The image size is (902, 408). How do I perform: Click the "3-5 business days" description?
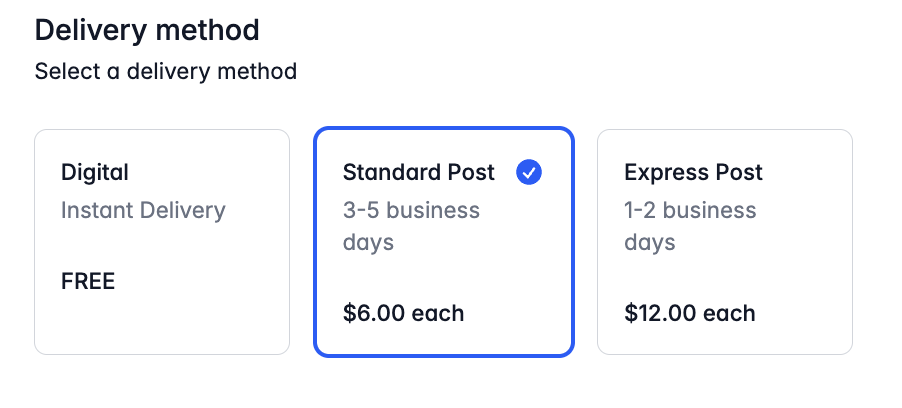[411, 226]
